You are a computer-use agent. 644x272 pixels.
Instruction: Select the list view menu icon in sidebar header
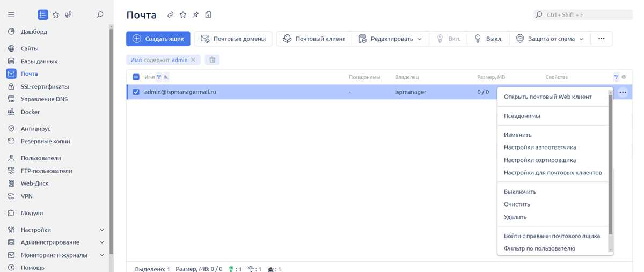pos(43,15)
